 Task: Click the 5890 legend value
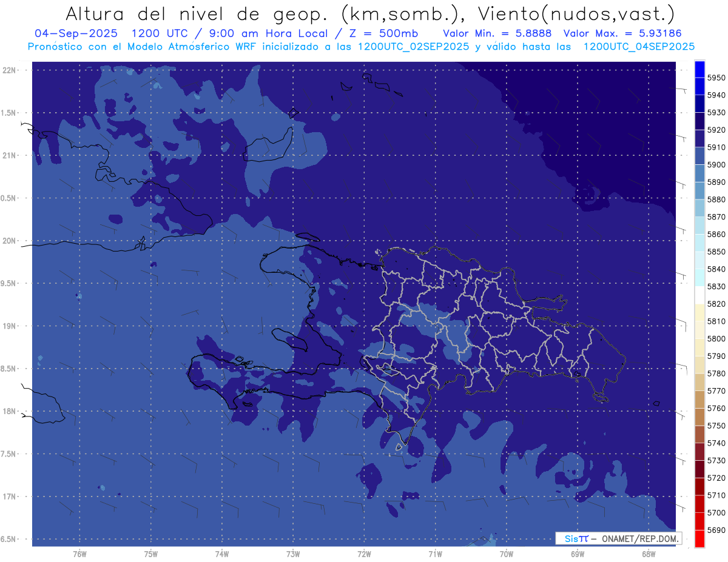[x=716, y=182]
